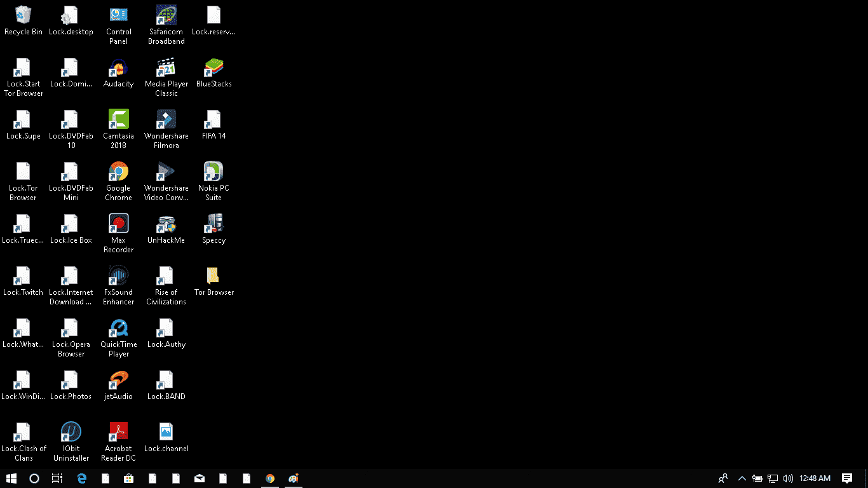Select the Recycle Bin desktop icon
868x488 pixels.
[x=24, y=20]
